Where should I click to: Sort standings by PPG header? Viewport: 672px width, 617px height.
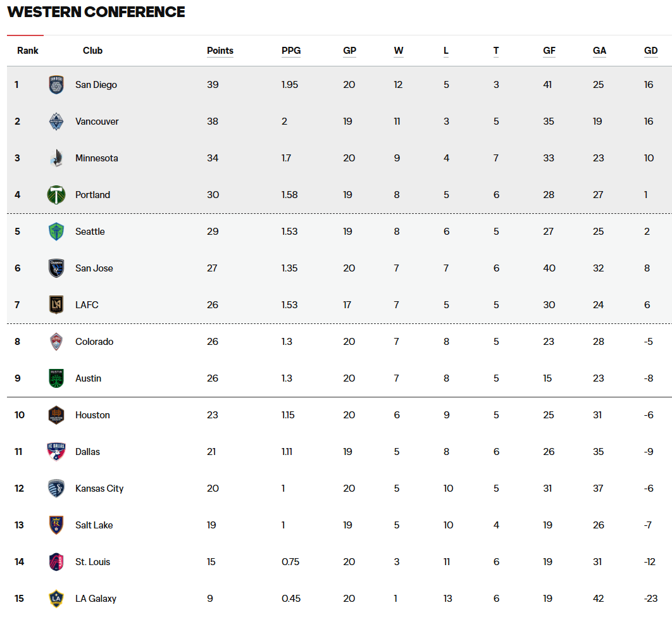(291, 51)
